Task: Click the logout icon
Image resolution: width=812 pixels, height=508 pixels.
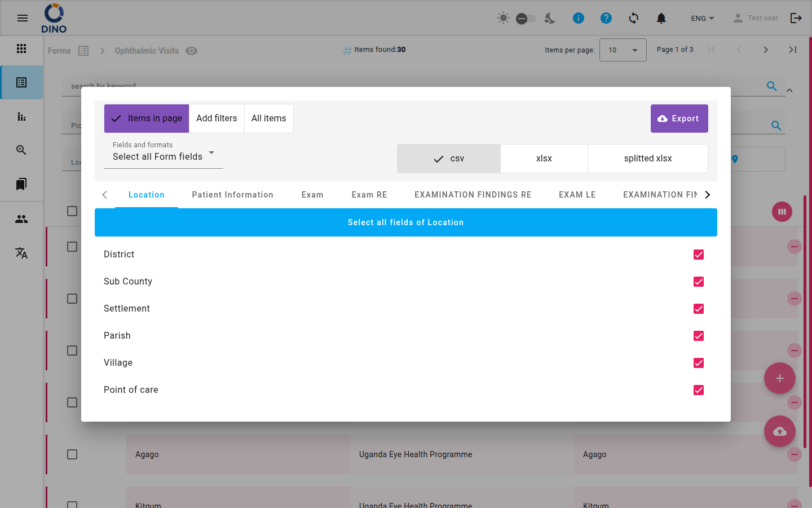Action: point(796,18)
